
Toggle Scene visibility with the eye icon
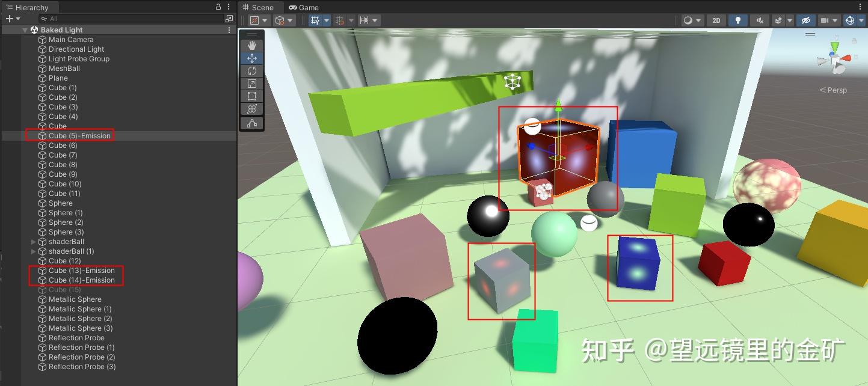pyautogui.click(x=805, y=20)
